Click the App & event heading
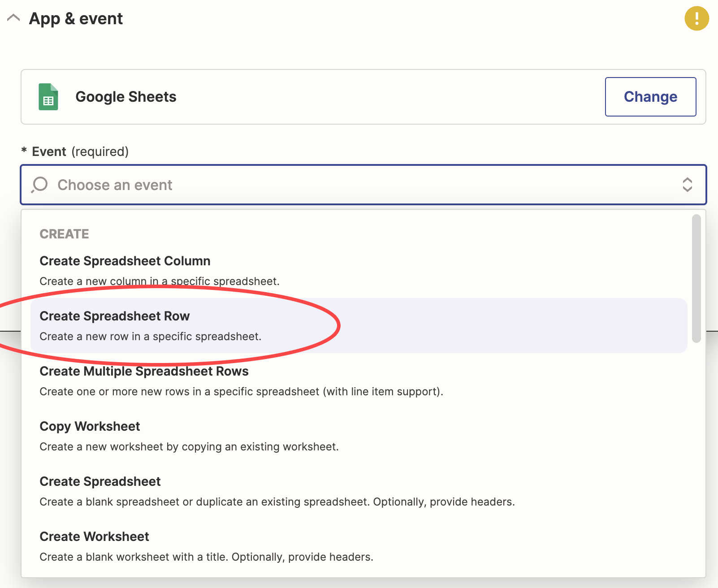Viewport: 718px width, 588px height. [x=76, y=18]
